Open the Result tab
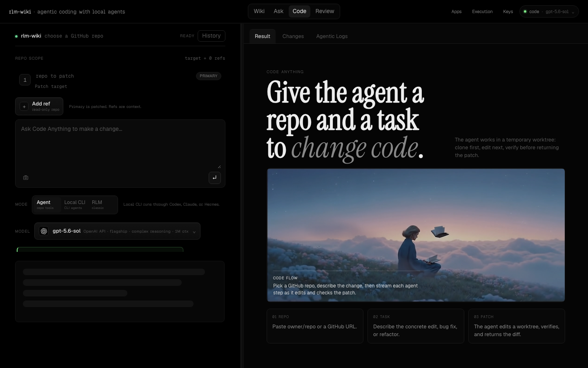This screenshot has height=368, width=588. click(x=263, y=36)
